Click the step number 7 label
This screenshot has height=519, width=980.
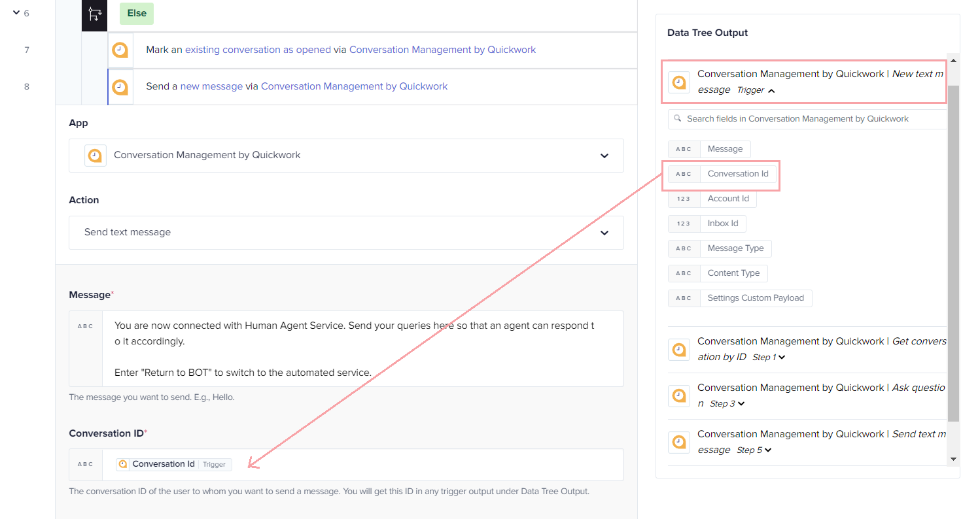(x=27, y=50)
